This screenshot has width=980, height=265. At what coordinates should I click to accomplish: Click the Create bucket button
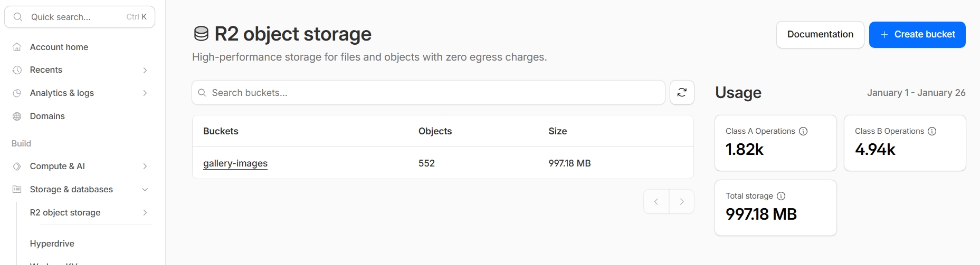pyautogui.click(x=917, y=35)
